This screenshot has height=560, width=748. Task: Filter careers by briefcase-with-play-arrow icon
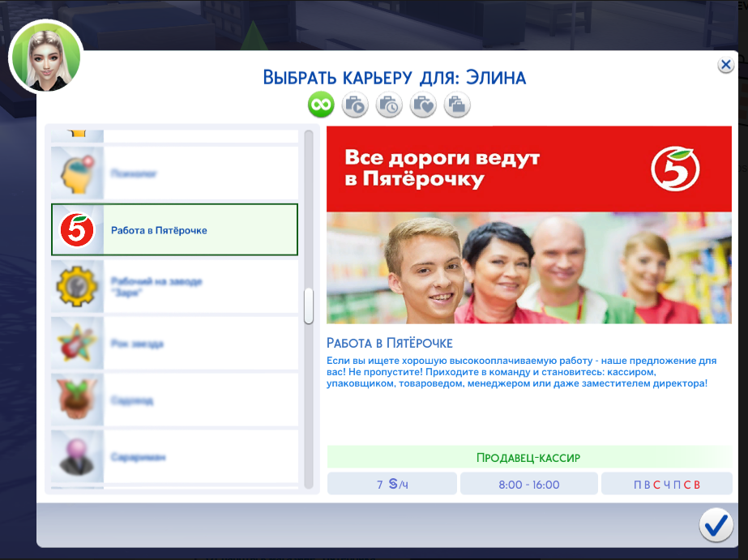(355, 105)
